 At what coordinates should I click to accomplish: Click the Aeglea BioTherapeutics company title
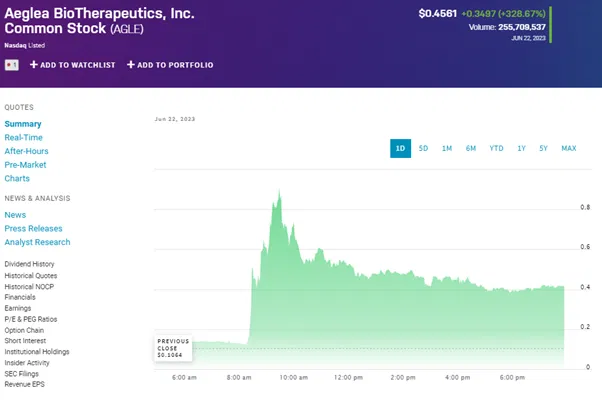(x=99, y=21)
